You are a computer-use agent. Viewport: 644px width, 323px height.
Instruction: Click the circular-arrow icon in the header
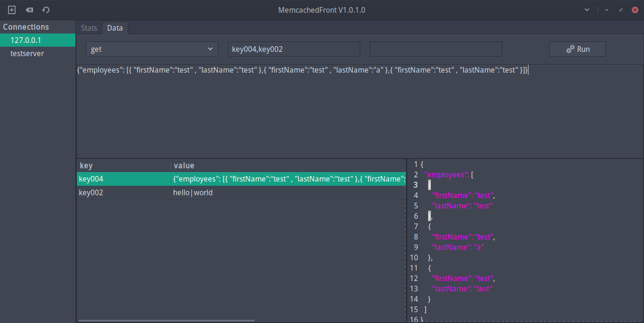tap(46, 10)
